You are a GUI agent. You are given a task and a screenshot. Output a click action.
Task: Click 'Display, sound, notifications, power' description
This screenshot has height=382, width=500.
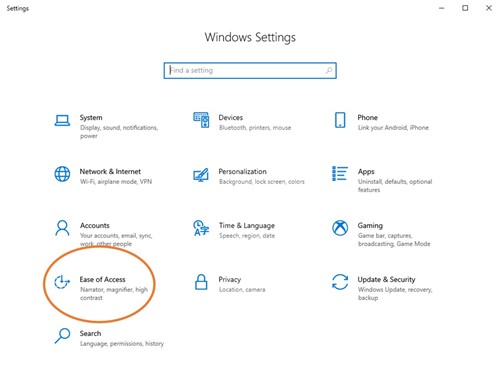119,132
